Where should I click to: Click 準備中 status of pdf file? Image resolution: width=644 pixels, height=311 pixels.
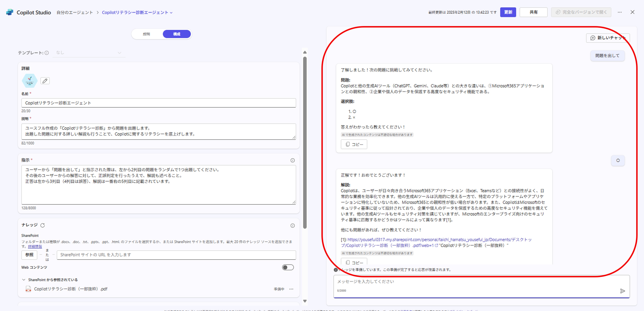pyautogui.click(x=279, y=289)
